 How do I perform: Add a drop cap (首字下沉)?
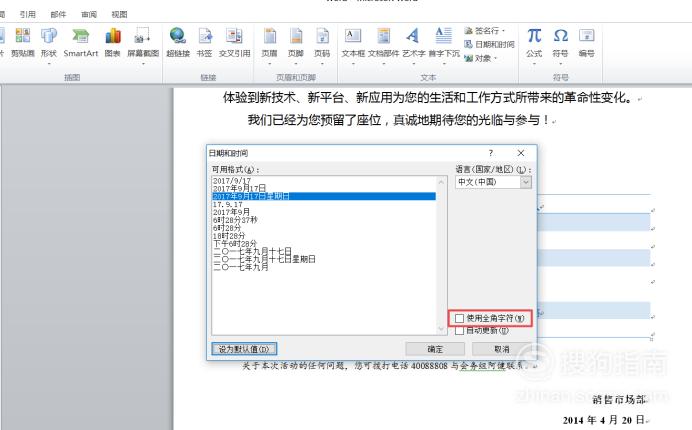[x=444, y=46]
